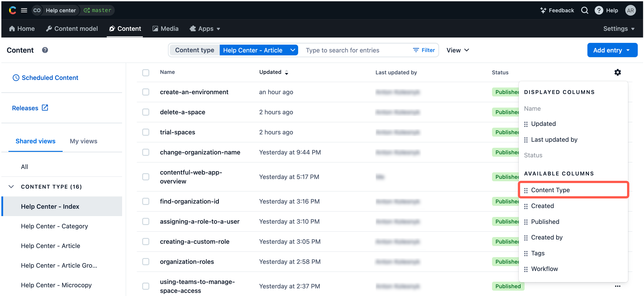The width and height of the screenshot is (644, 296).
Task: Open row actions ellipsis for using-teams-to-manage-space-access
Action: click(617, 286)
